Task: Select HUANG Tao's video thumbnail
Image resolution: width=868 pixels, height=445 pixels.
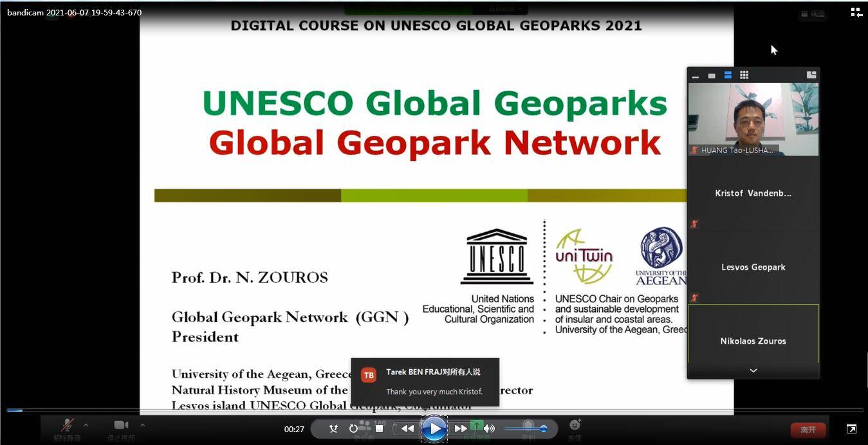Action: pos(753,119)
